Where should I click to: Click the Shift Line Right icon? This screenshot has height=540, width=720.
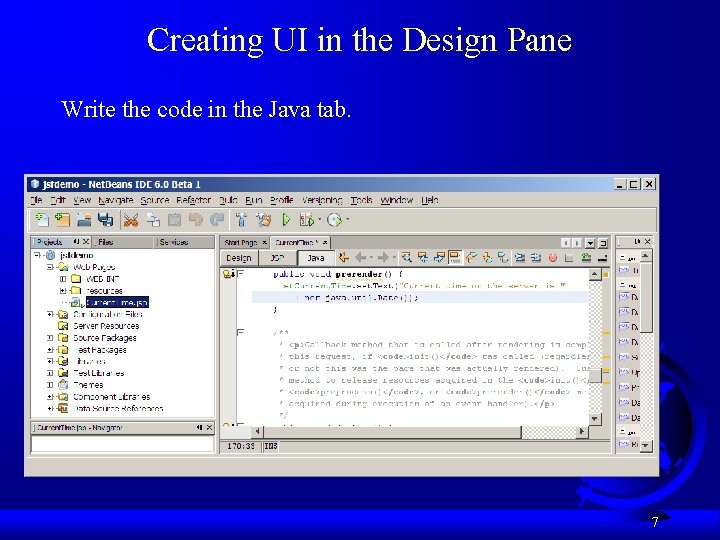[536, 258]
